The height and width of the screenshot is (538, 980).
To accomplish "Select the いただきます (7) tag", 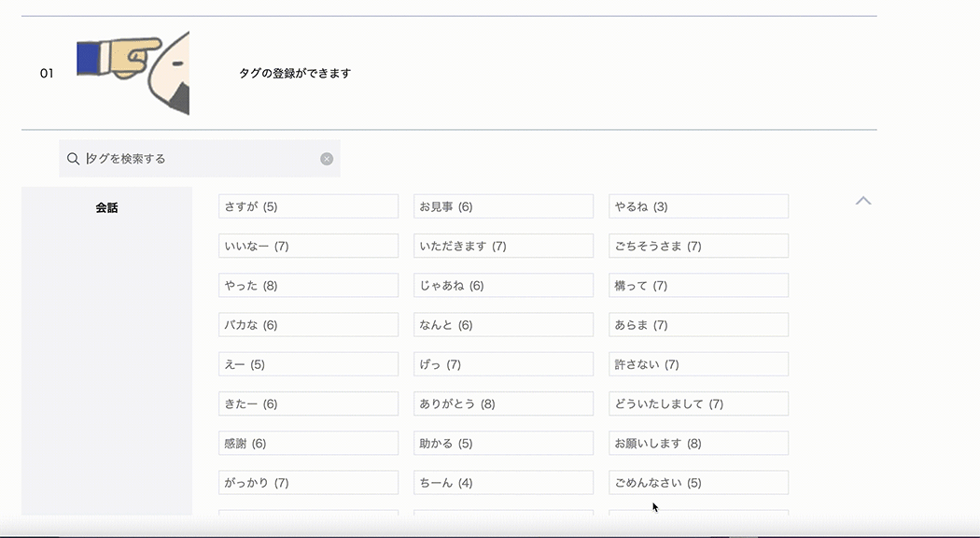I will 503,246.
